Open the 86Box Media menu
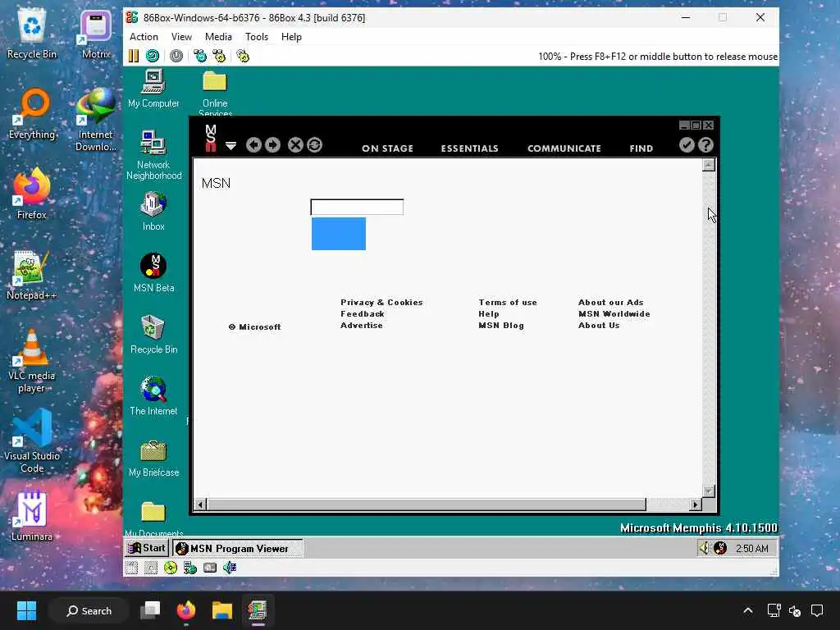 [x=218, y=36]
